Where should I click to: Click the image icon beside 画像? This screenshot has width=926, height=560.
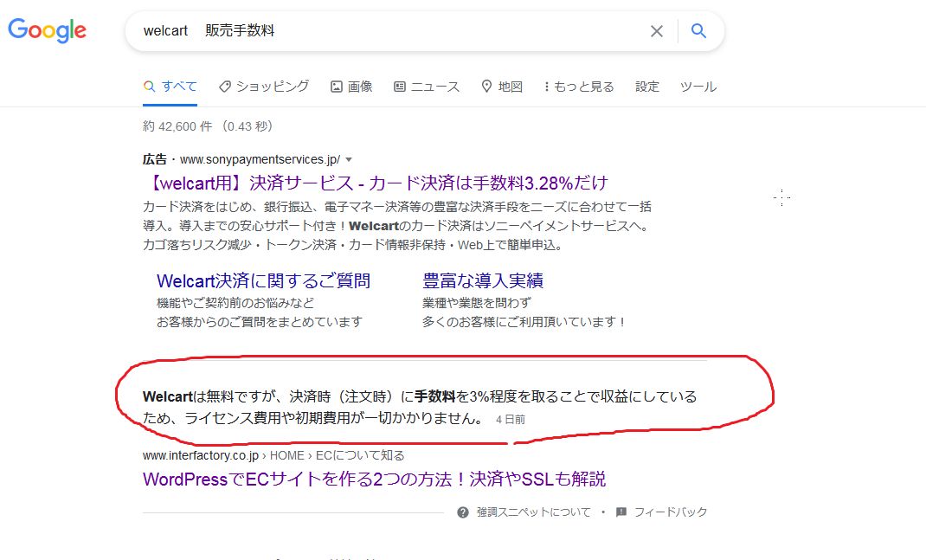336,87
